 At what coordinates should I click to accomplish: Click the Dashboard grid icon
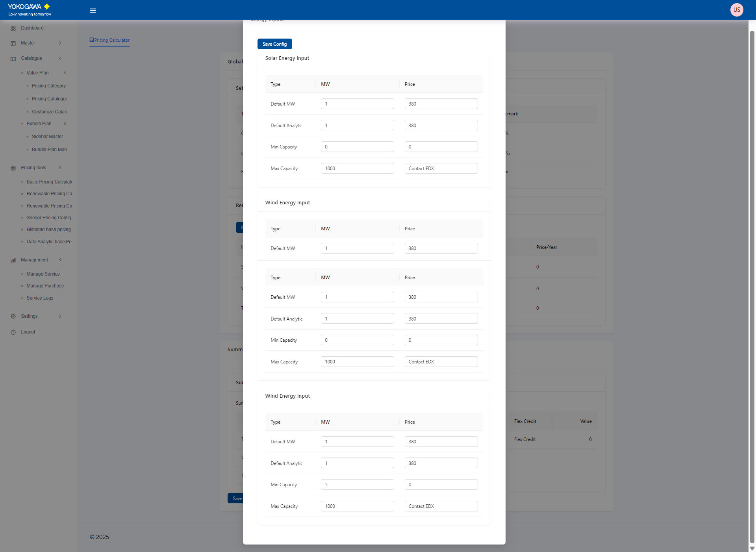[x=13, y=28]
